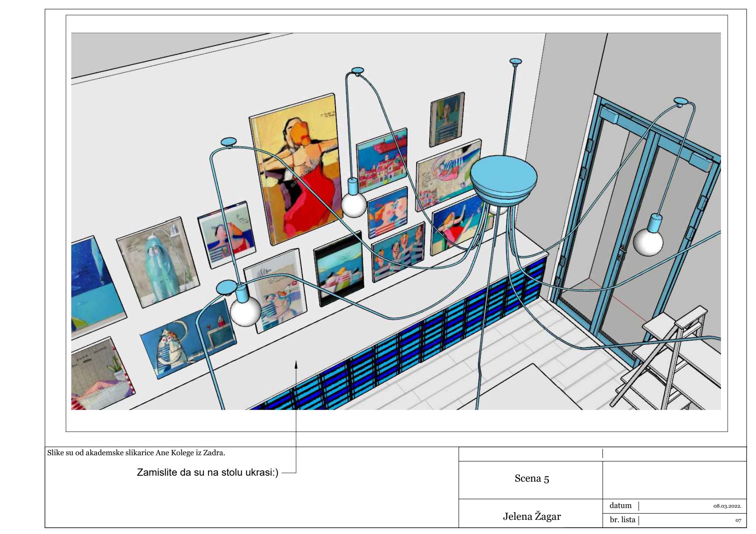Select the author name 'Jelena Žagar'

pyautogui.click(x=532, y=516)
